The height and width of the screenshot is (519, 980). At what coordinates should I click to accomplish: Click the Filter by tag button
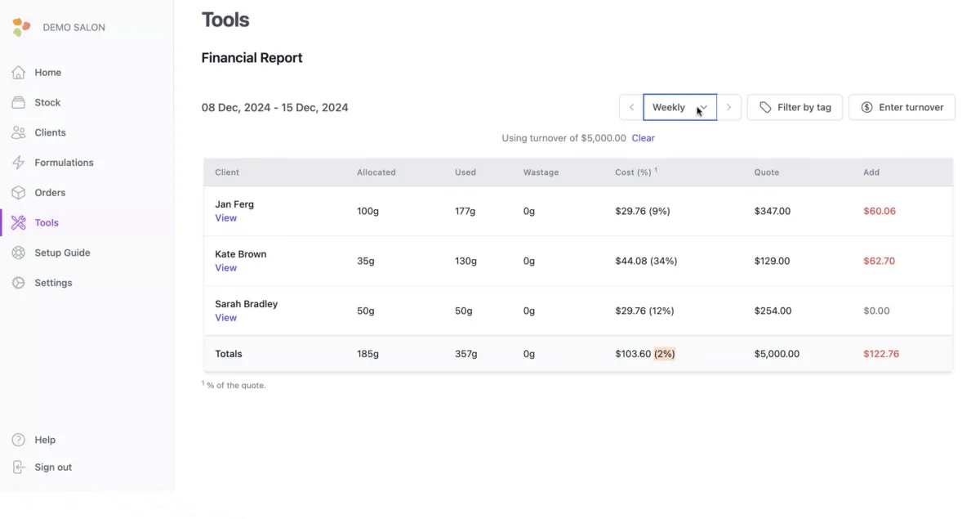click(x=795, y=107)
